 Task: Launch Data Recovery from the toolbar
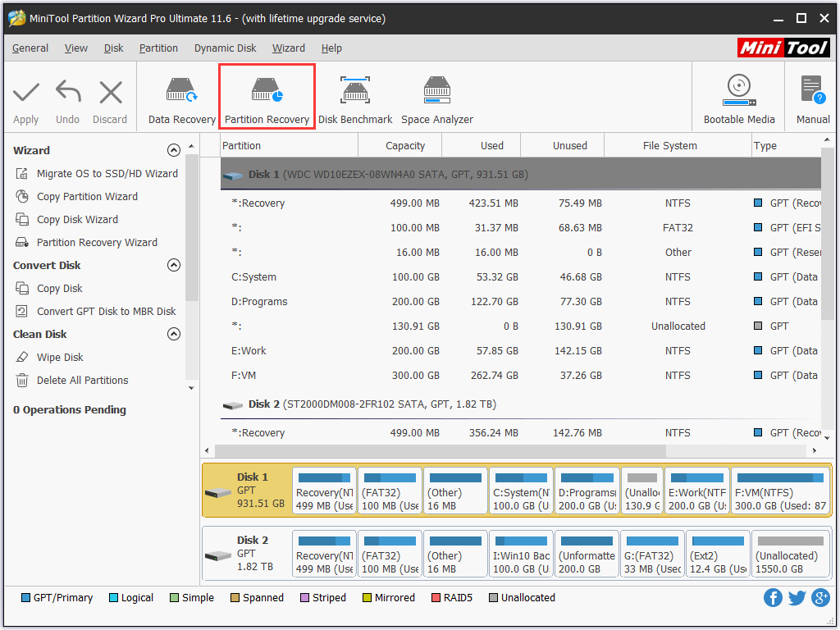181,101
